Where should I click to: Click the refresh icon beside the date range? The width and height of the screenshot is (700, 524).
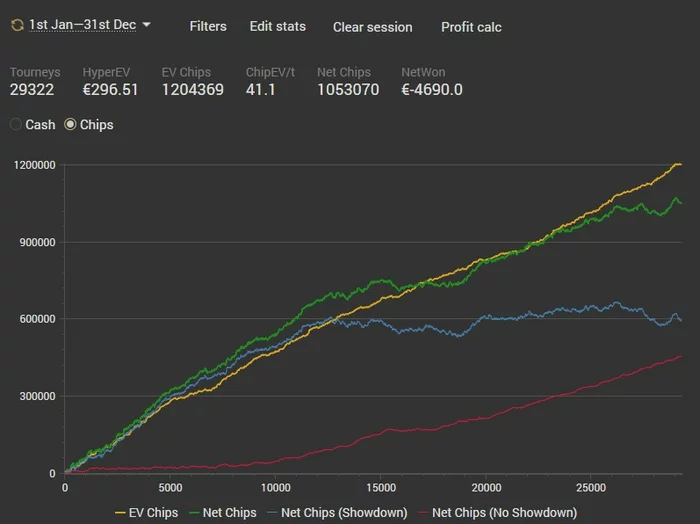[17, 24]
